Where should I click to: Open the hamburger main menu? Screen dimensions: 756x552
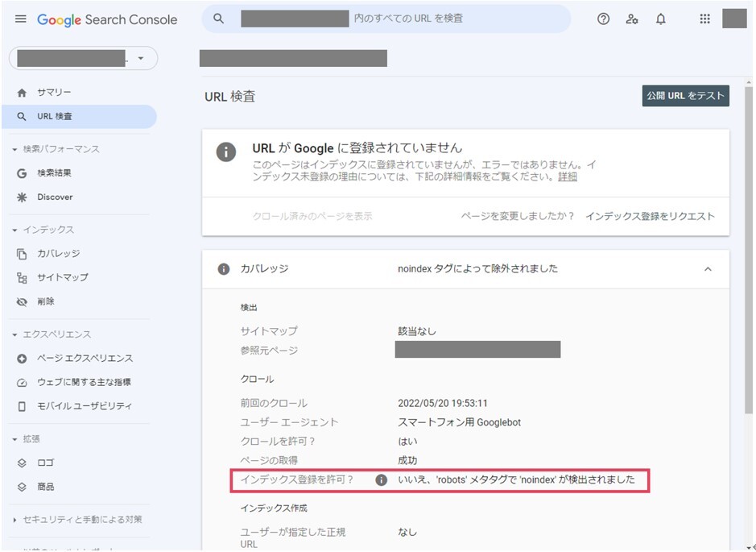(21, 19)
